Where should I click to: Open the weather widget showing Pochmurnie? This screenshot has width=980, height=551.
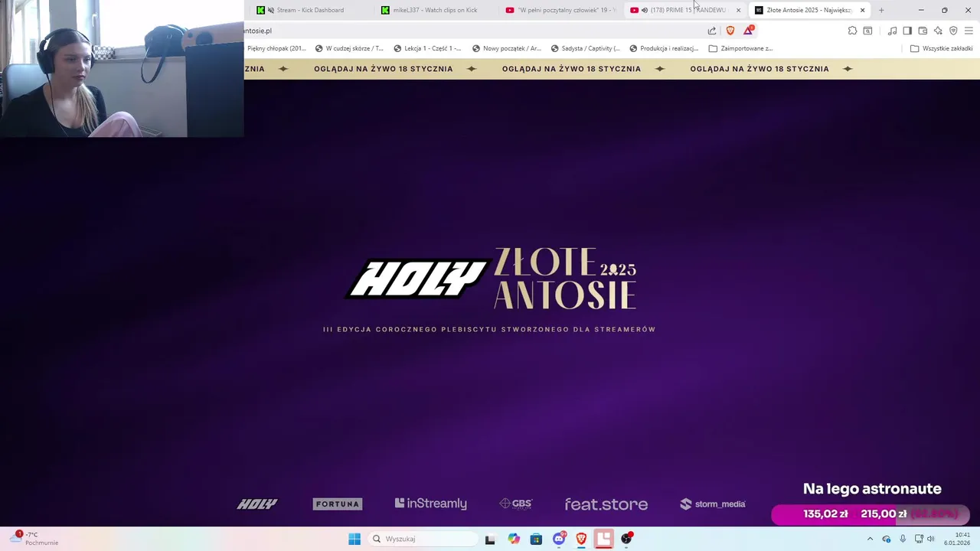34,539
